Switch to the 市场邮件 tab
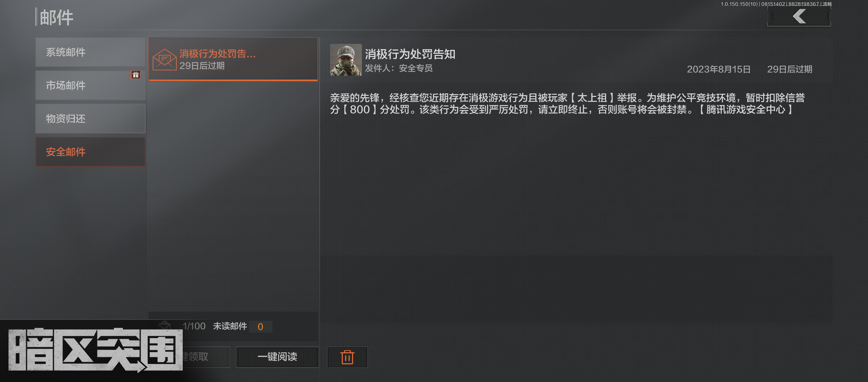Screen dimensions: 868x382 [90, 85]
